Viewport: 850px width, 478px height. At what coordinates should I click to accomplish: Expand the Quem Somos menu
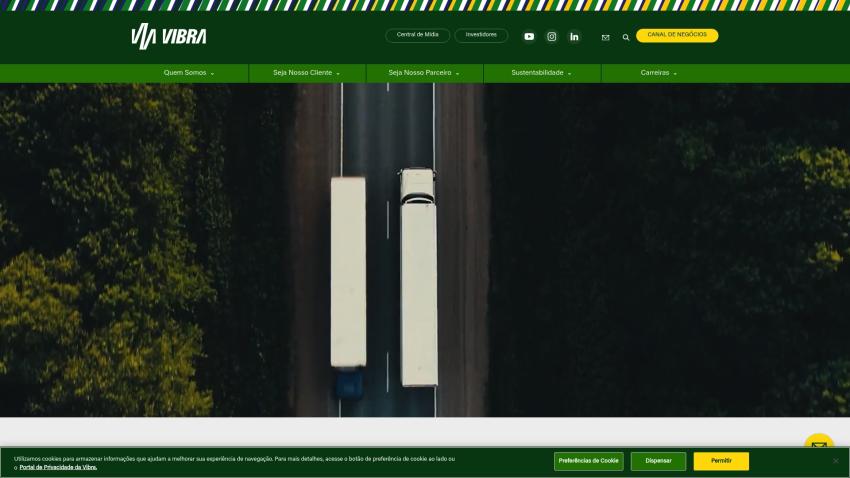point(189,73)
